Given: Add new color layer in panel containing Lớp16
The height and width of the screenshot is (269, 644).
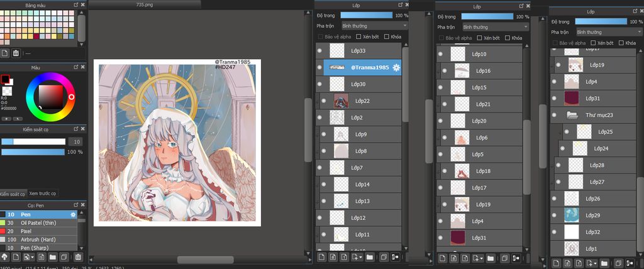Looking at the screenshot, I should point(442,258).
